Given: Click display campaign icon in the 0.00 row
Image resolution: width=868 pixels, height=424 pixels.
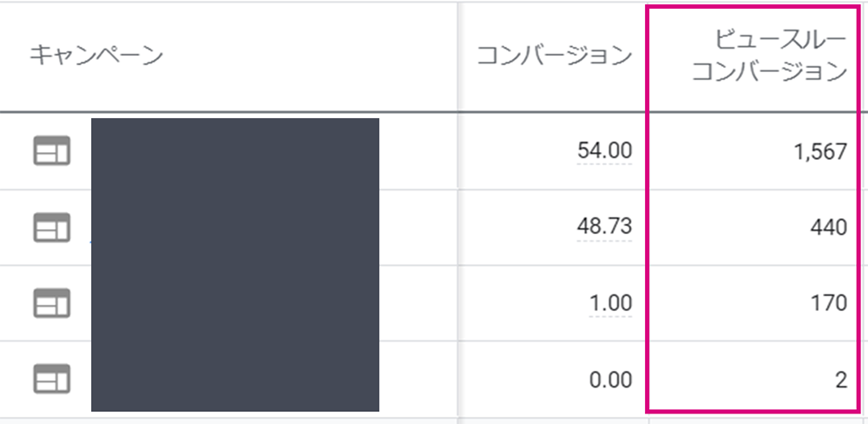Looking at the screenshot, I should 52,380.
